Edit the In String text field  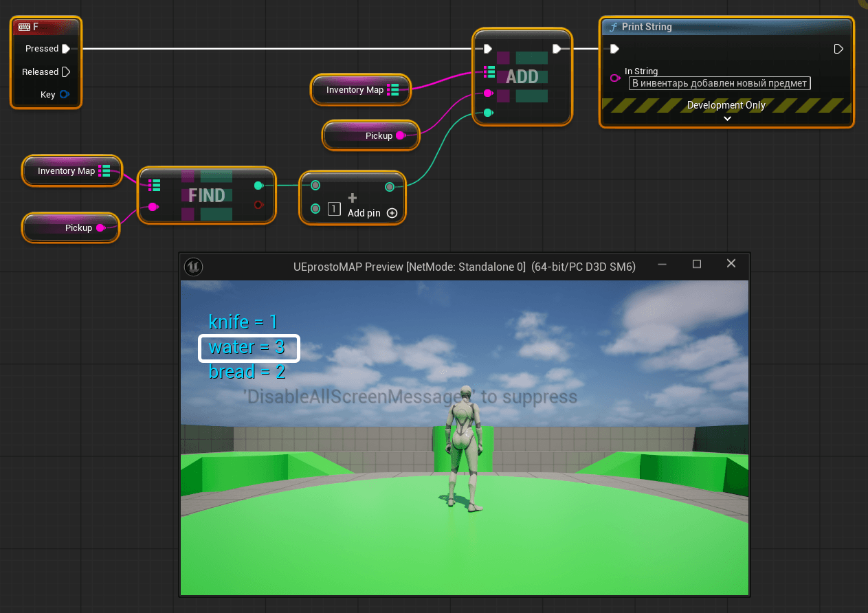[719, 83]
